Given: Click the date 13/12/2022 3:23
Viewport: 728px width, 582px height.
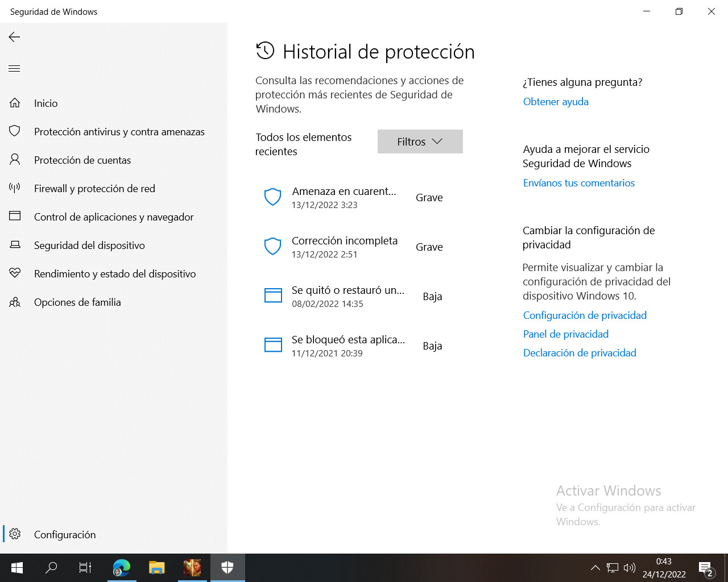Looking at the screenshot, I should point(325,205).
